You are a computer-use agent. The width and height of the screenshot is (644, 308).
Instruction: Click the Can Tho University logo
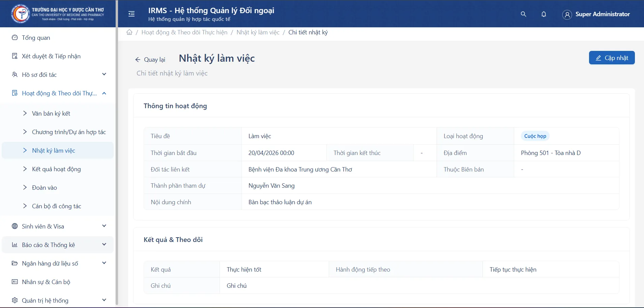(x=21, y=13)
